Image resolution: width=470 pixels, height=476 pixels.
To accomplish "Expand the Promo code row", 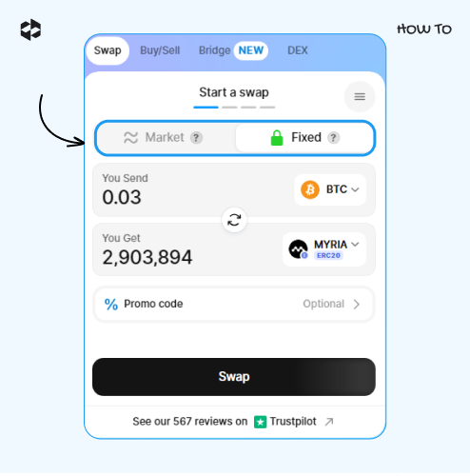I will pyautogui.click(x=234, y=304).
